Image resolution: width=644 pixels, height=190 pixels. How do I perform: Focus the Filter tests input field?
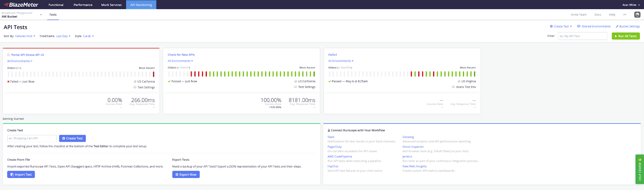(582, 36)
